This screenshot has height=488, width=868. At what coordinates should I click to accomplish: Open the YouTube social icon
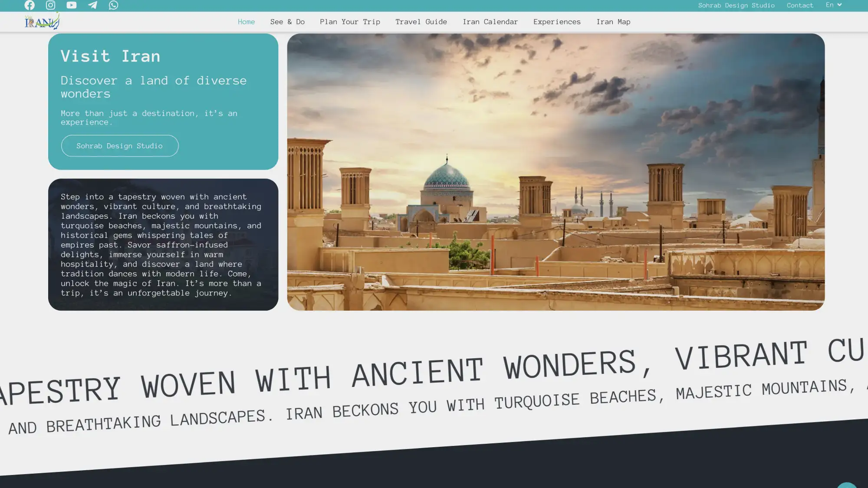(x=72, y=5)
